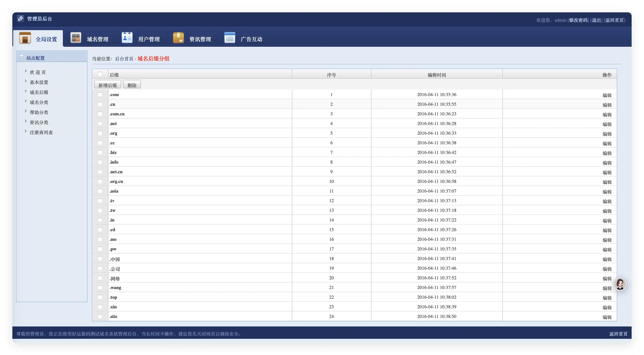Click 修改密码 link in header
This screenshot has width=644, height=355.
coord(578,20)
